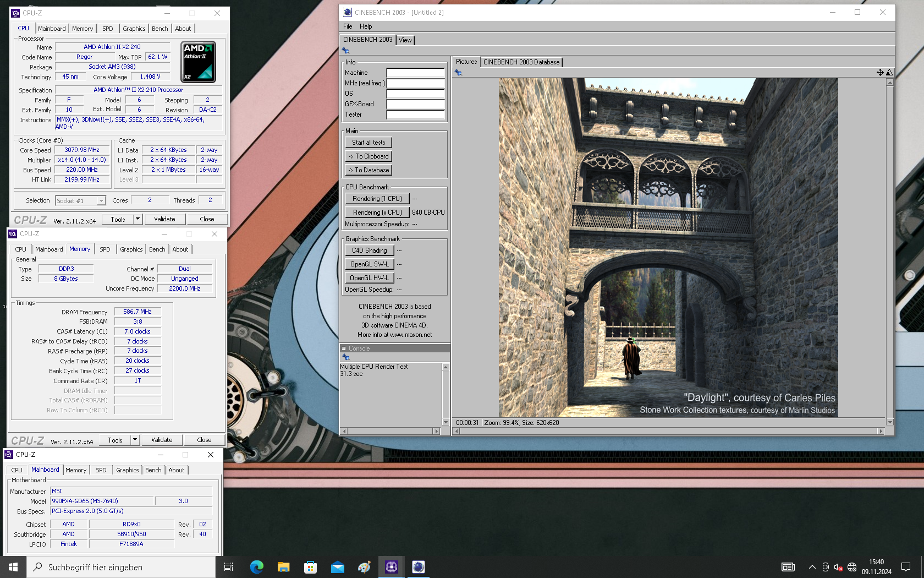The width and height of the screenshot is (924, 578).
Task: Click the To Clipboard button
Action: (369, 156)
